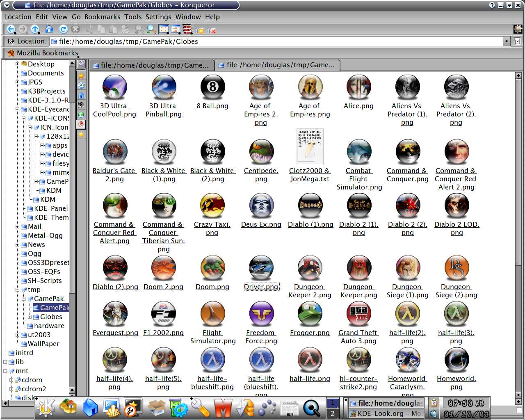Image resolution: width=525 pixels, height=420 pixels.
Task: Expand the Desktop folder tree node
Action: click(18, 64)
